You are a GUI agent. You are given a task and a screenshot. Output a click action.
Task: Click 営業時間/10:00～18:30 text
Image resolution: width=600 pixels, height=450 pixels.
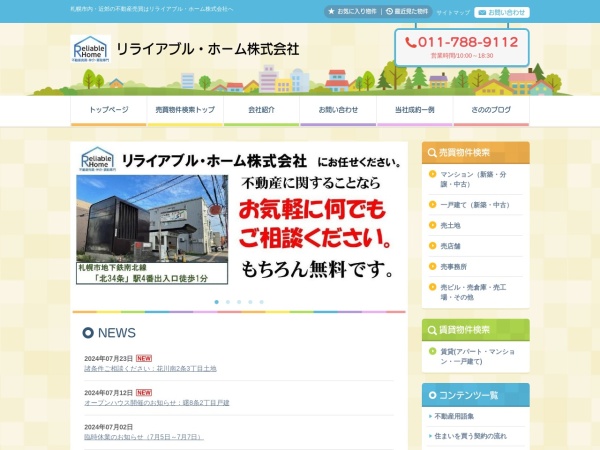click(x=462, y=56)
